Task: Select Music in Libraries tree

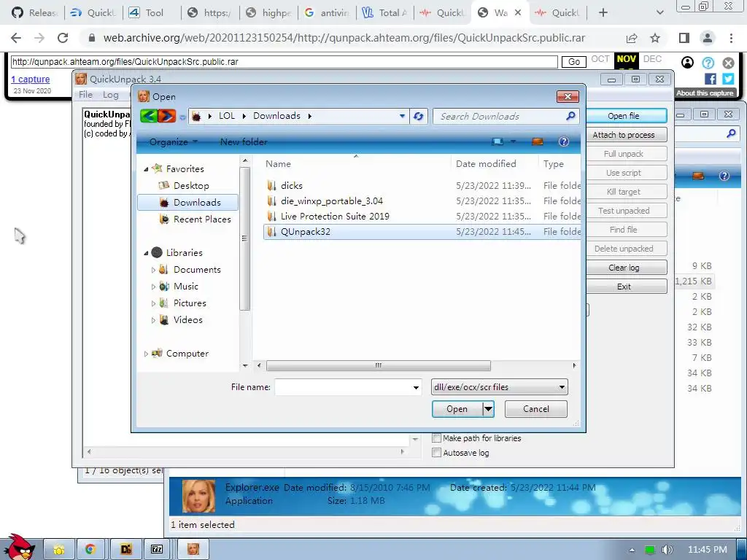Action: 186,286
